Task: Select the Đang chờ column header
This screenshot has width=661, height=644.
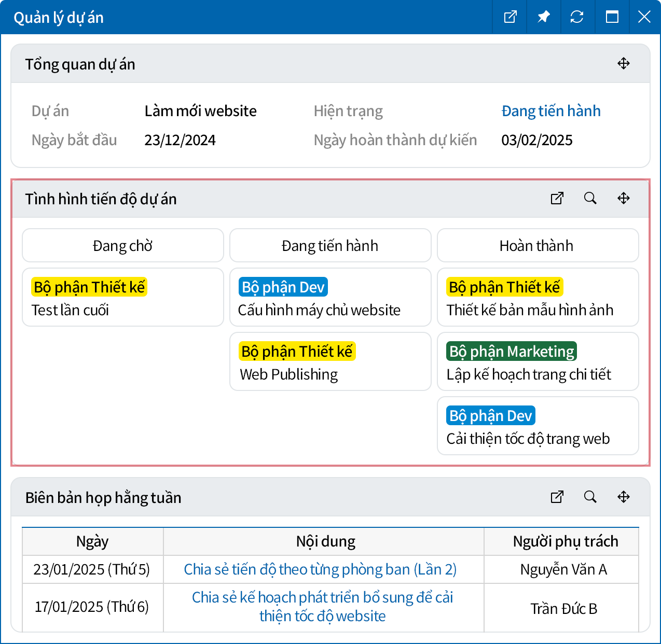Action: pyautogui.click(x=123, y=246)
